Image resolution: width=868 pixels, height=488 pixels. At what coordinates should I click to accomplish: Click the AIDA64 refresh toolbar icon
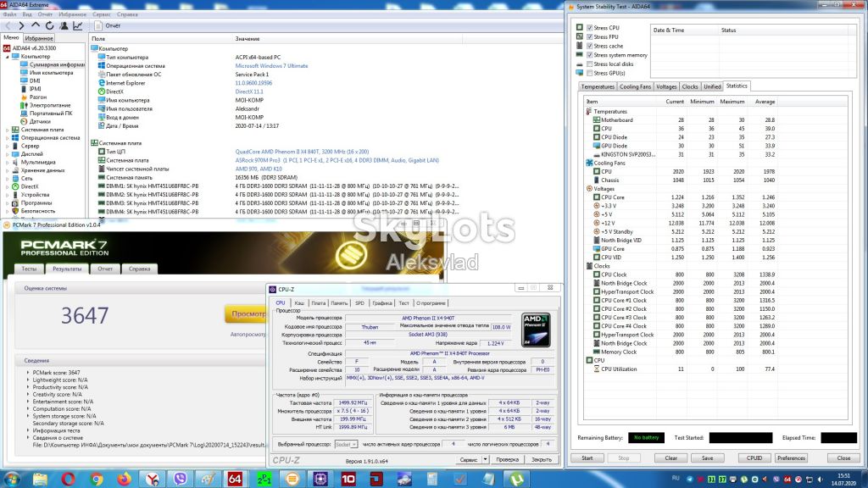pos(50,25)
